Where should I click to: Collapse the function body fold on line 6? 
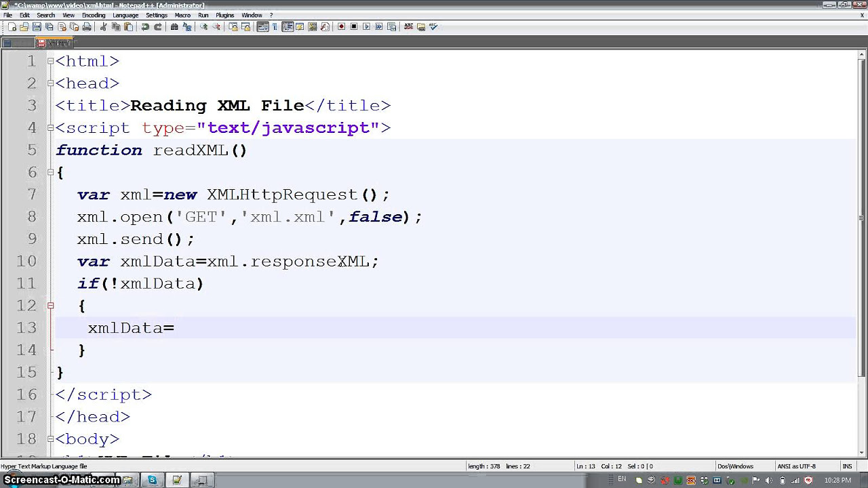(x=50, y=172)
